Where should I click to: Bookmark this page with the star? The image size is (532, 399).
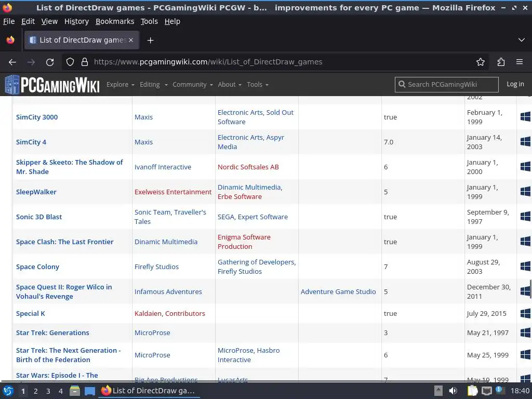click(481, 62)
